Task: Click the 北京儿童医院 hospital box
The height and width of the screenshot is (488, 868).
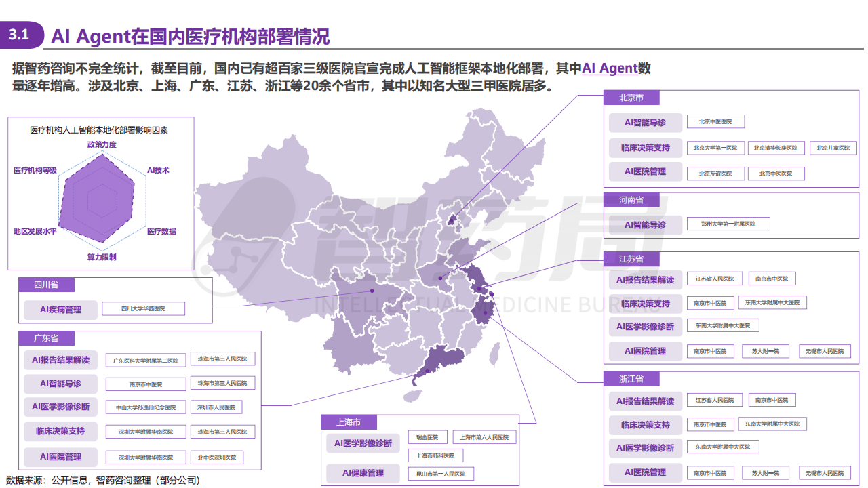Action: (x=833, y=148)
